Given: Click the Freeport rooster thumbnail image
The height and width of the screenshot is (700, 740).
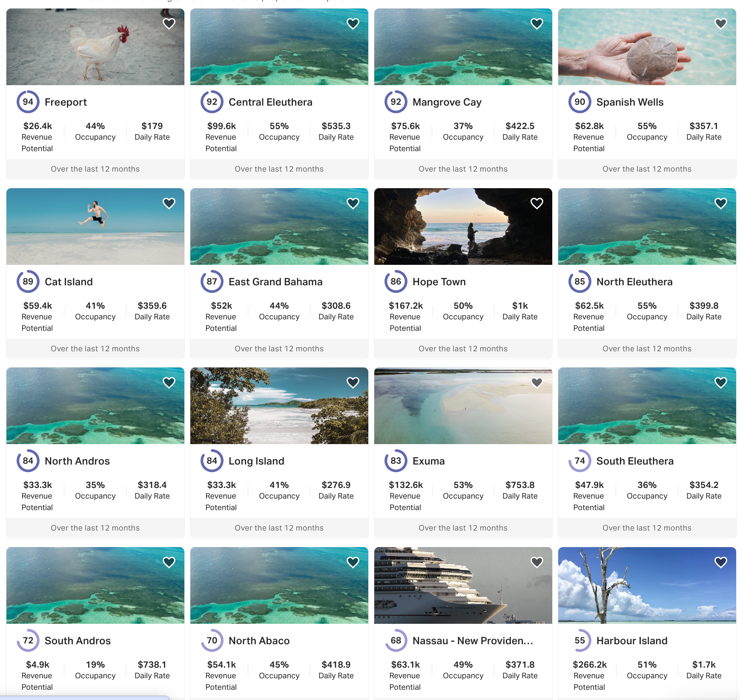Looking at the screenshot, I should pos(95,47).
